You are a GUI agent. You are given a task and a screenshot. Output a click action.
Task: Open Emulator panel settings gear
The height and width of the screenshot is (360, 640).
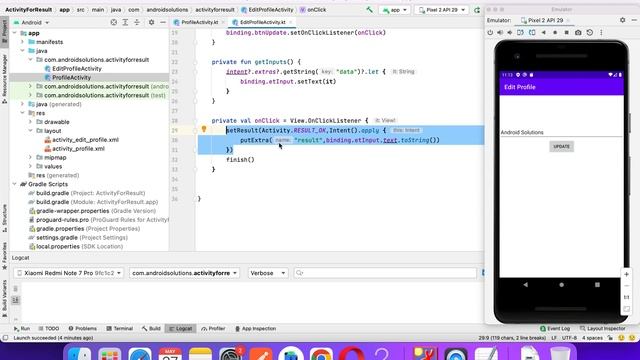pyautogui.click(x=622, y=20)
